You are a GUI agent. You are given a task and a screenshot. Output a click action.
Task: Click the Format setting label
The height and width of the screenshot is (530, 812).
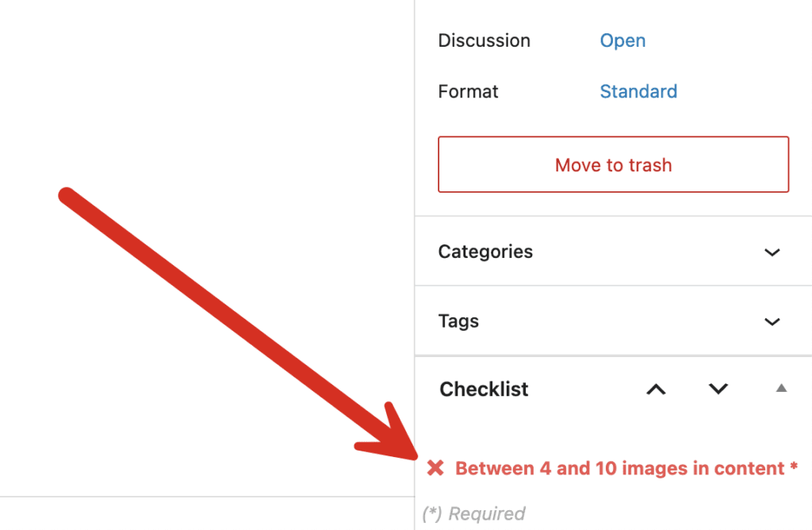468,91
